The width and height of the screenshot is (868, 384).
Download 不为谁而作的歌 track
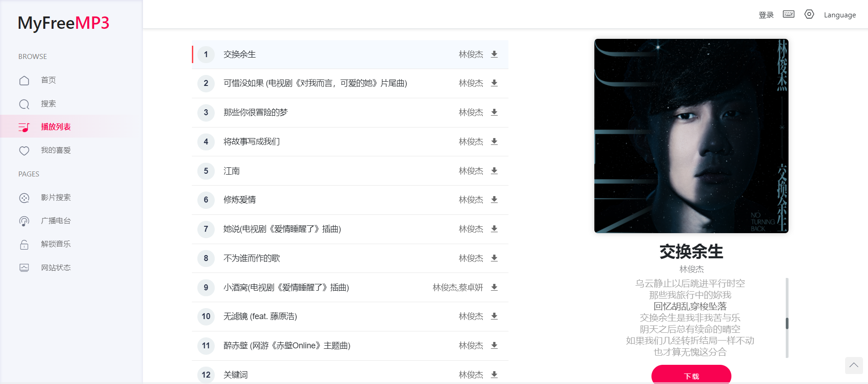(x=494, y=258)
